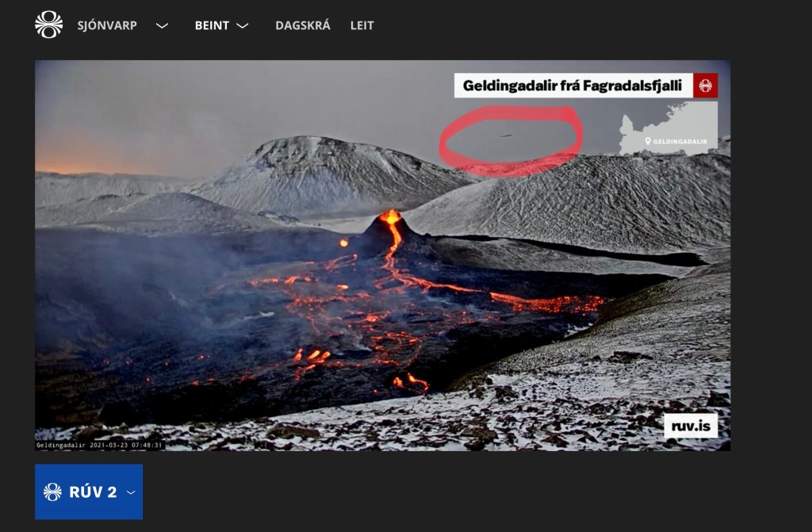Go to the DAGSKRÁ schedule link
The width and height of the screenshot is (812, 532).
click(x=303, y=25)
